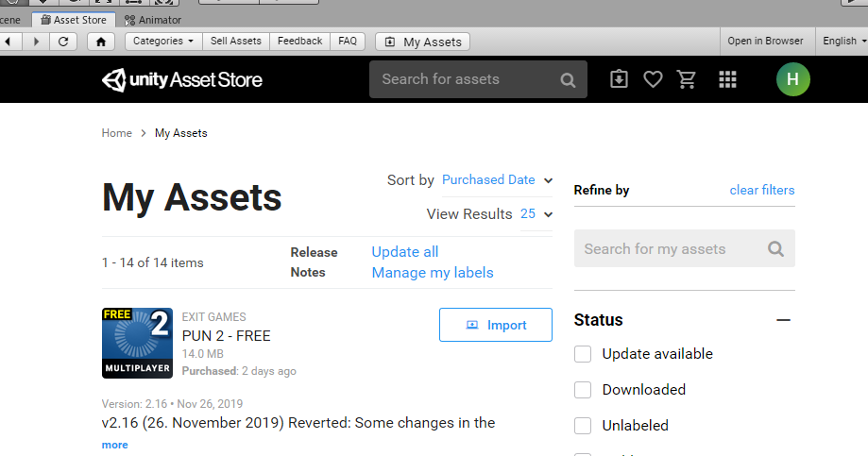Click the '14.0 MB' size text
Screen dimensions: 868x456
[x=203, y=354]
